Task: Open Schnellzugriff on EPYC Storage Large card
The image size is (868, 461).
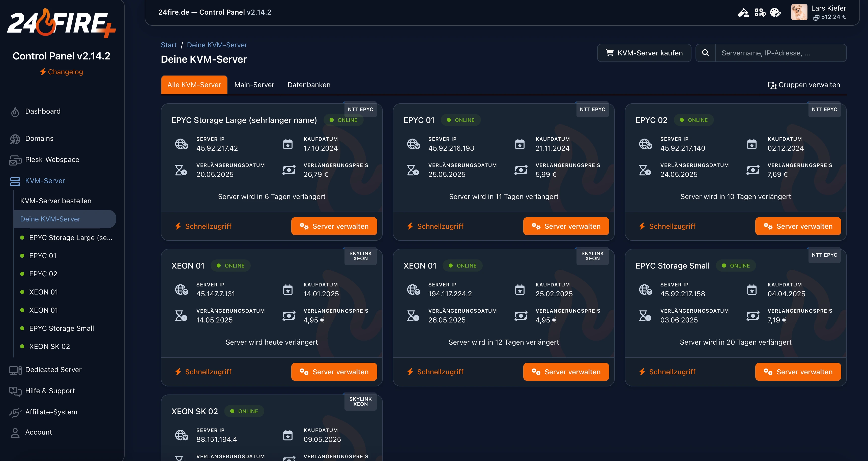Action: coord(203,226)
